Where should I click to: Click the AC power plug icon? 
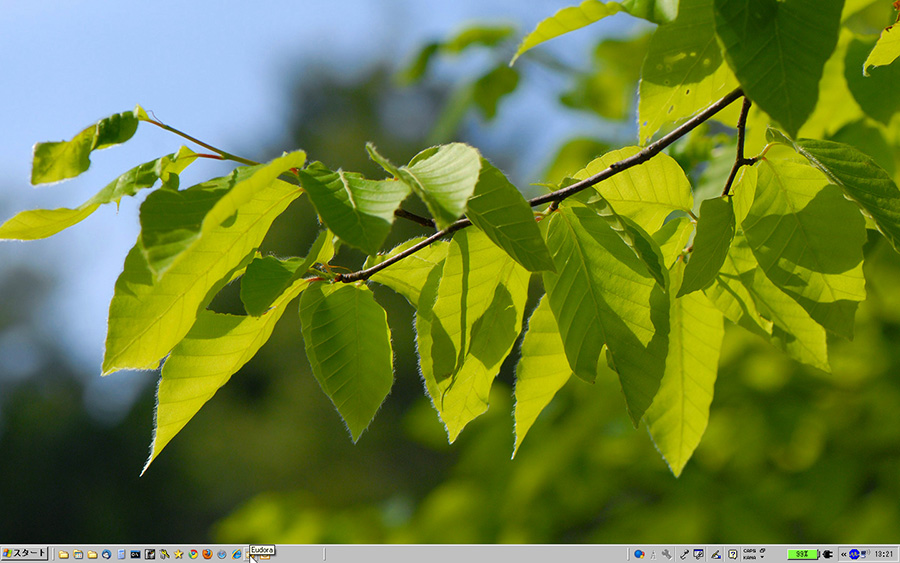[x=828, y=554]
